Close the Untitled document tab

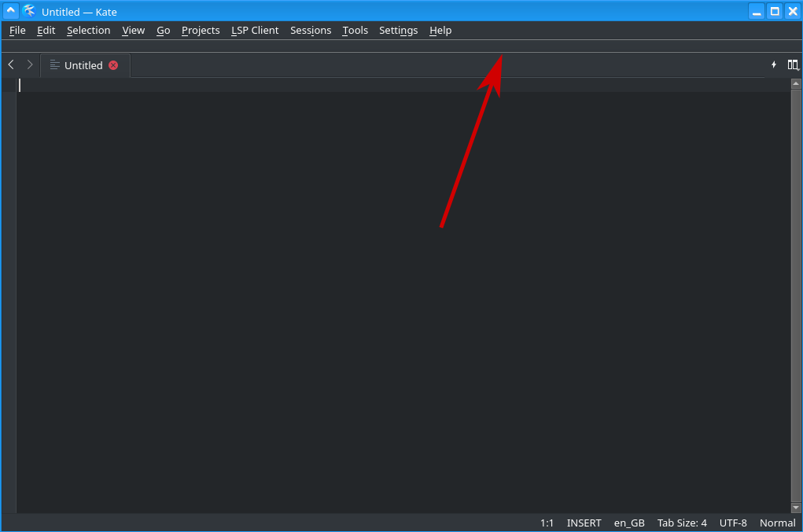(x=112, y=65)
